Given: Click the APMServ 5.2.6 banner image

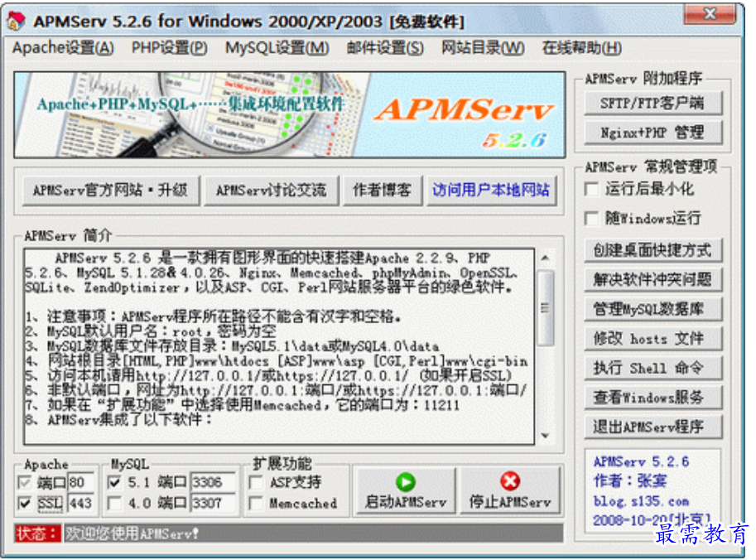Looking at the screenshot, I should (290, 115).
